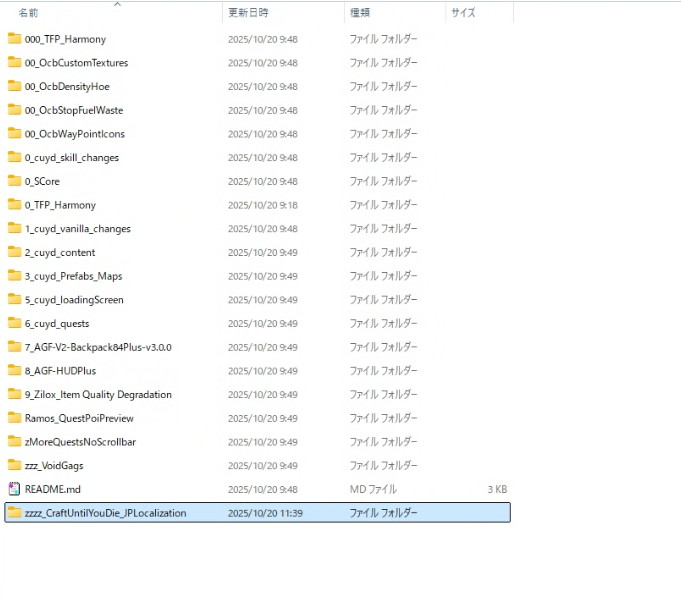
Task: Select the 8_AGF-HUDPlus folder icon
Action: pos(14,371)
